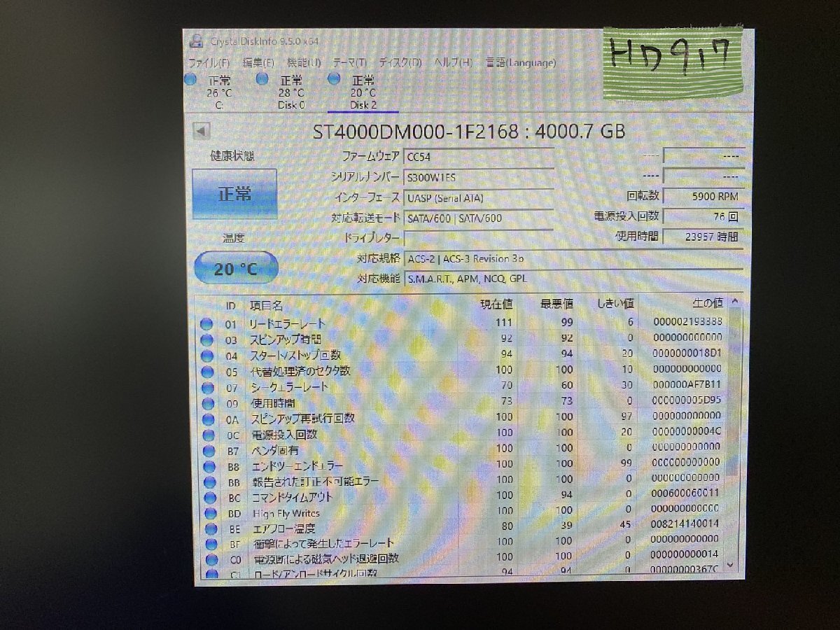Click the empty drive letter field
Screen dimensions: 840x630
[x=479, y=238]
